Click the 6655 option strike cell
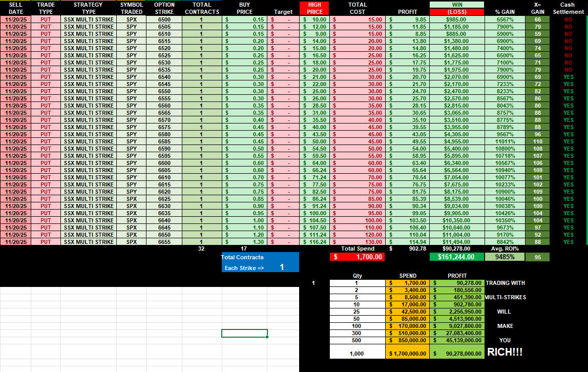 [164, 242]
